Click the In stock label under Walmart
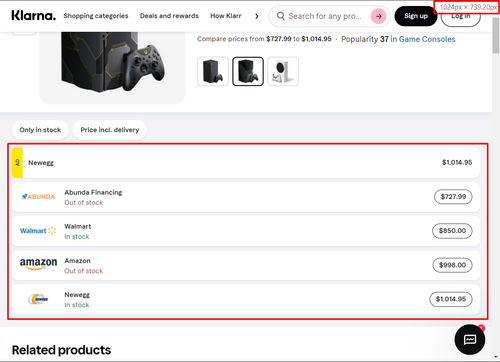Image resolution: width=500 pixels, height=362 pixels. coord(77,237)
